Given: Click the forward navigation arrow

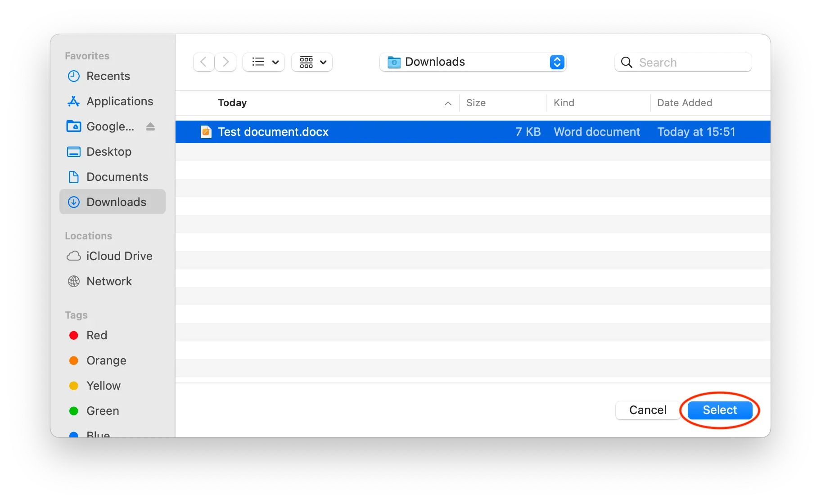Looking at the screenshot, I should pos(225,62).
